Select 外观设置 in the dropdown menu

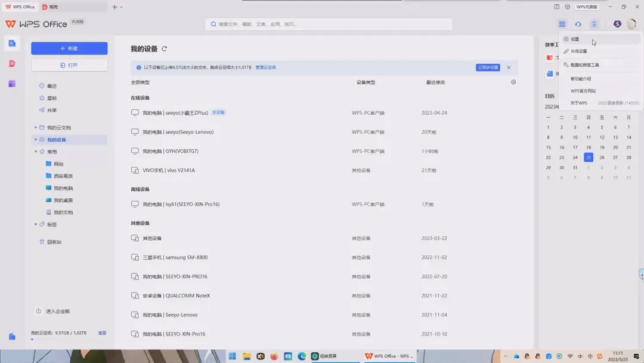(x=600, y=51)
